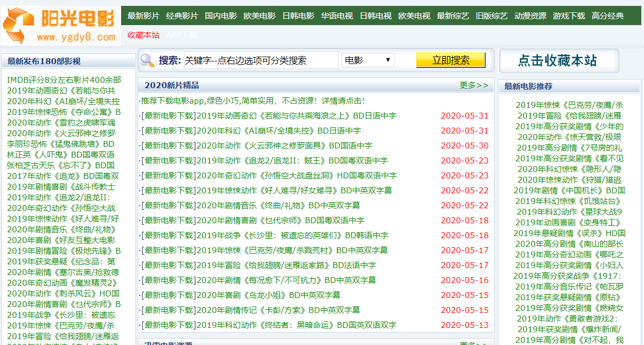Open 《终曲/礼物》 BD中英双字幕 link
This screenshot has width=644, height=345.
(278, 205)
